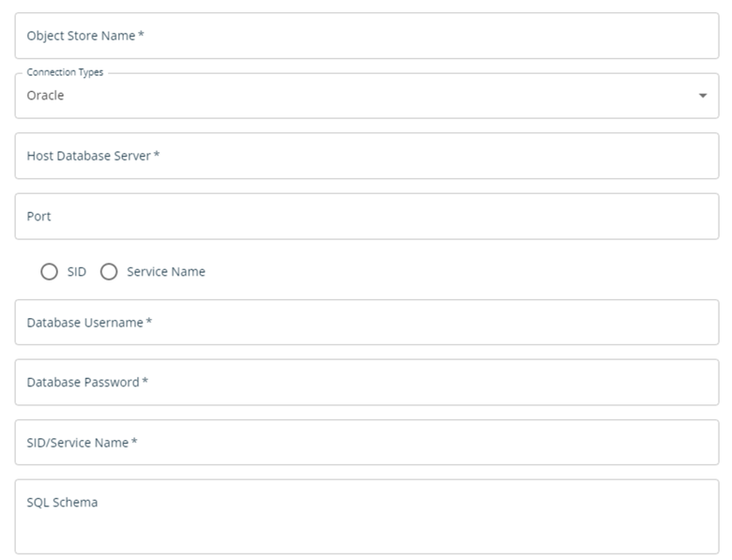
Task: Click into the Port field
Action: coord(366,217)
